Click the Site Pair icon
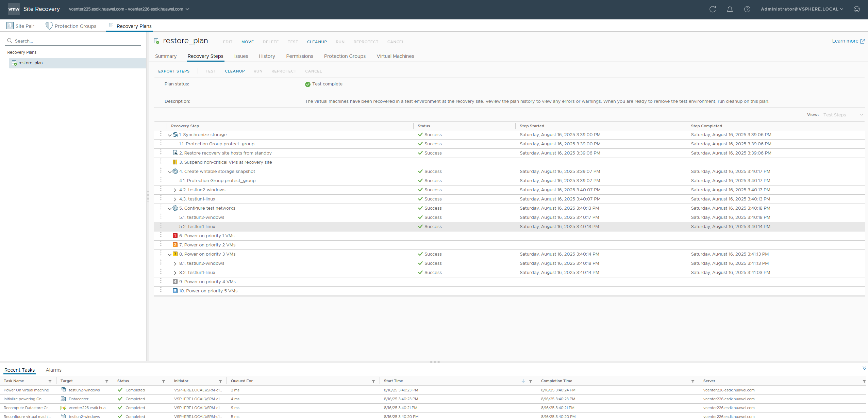This screenshot has width=868, height=420. (10, 26)
